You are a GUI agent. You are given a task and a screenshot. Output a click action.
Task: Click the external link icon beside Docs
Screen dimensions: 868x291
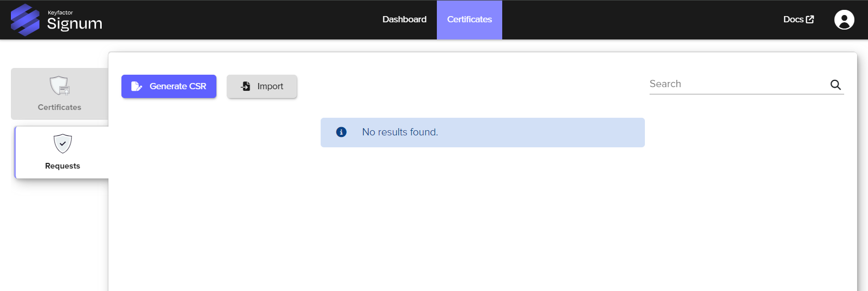click(x=810, y=20)
